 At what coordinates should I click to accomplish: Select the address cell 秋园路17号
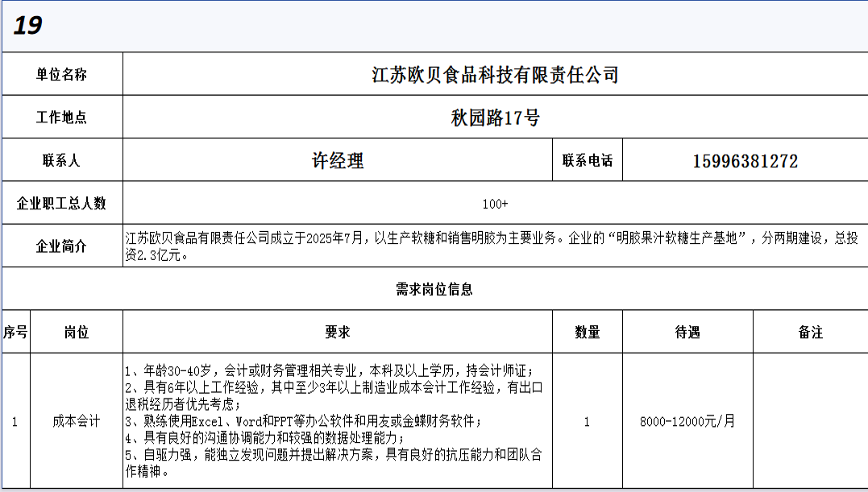495,118
